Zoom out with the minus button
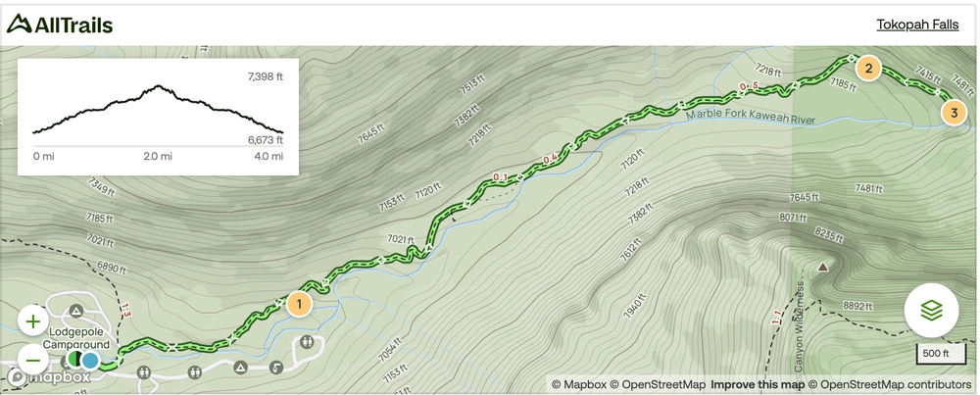This screenshot has width=980, height=395. 33,360
